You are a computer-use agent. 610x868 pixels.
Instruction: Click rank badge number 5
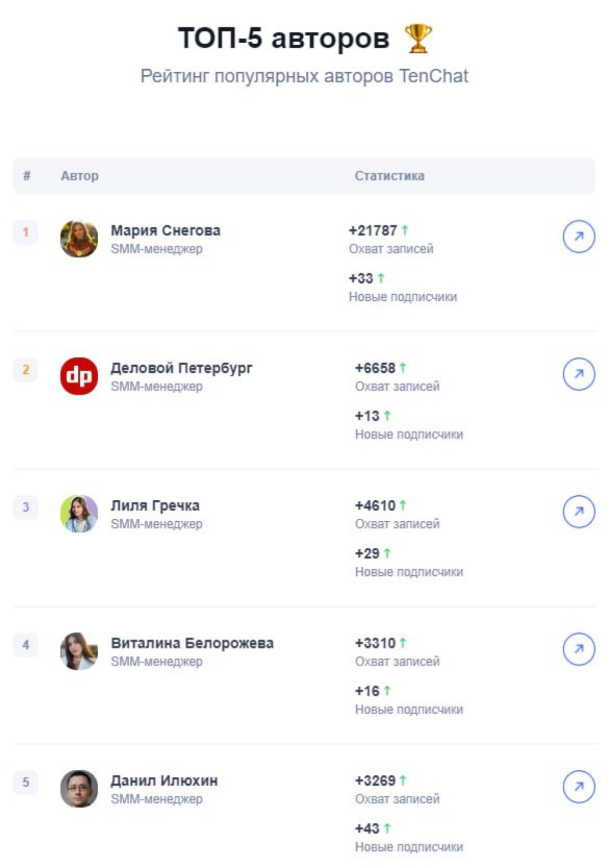tap(25, 782)
